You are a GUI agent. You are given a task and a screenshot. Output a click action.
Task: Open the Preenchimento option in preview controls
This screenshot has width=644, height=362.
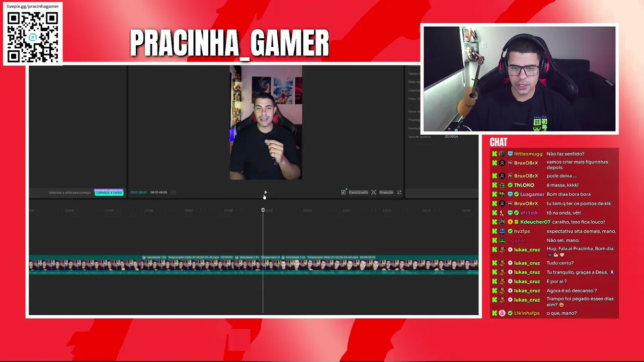(x=358, y=192)
